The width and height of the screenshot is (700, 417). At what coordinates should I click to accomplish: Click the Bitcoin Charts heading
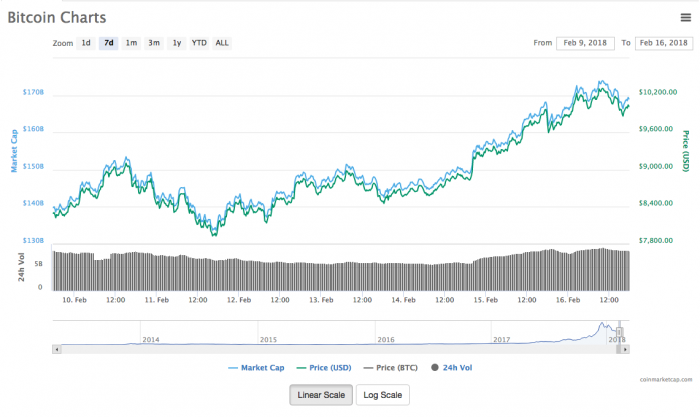(x=57, y=17)
